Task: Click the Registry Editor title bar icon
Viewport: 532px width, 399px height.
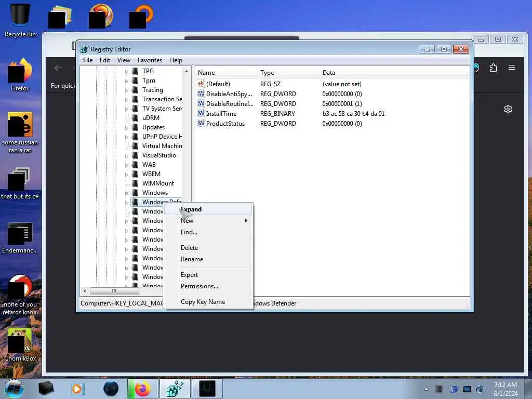Action: [x=85, y=49]
